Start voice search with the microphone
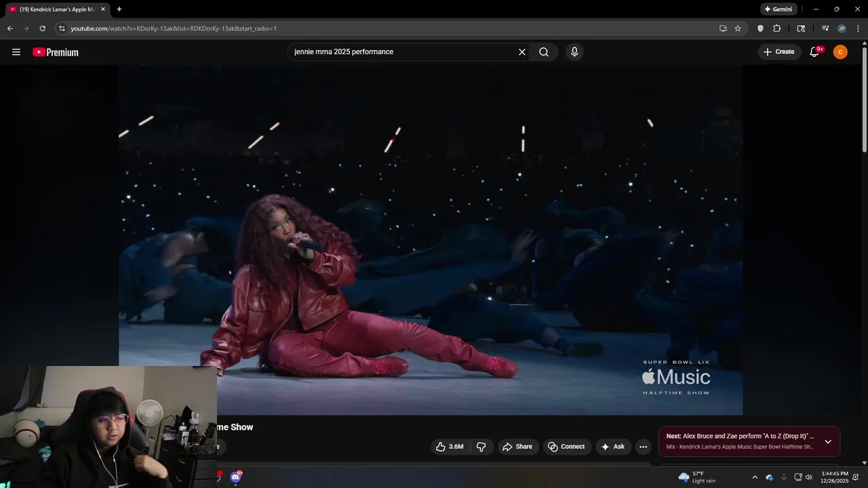Image resolution: width=868 pixels, height=488 pixels. click(574, 52)
